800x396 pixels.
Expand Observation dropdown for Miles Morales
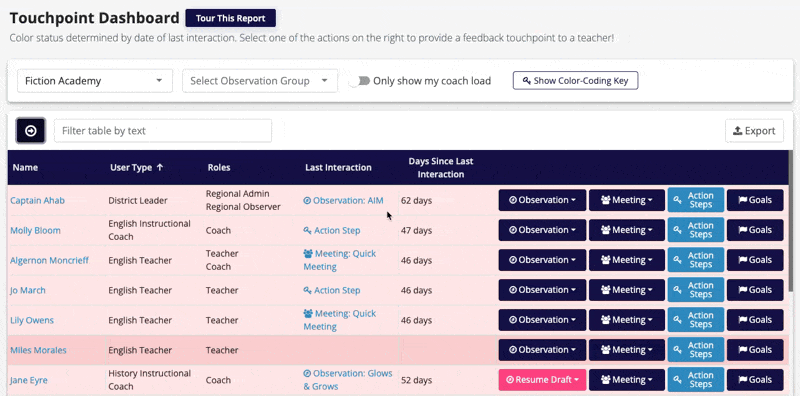(542, 350)
